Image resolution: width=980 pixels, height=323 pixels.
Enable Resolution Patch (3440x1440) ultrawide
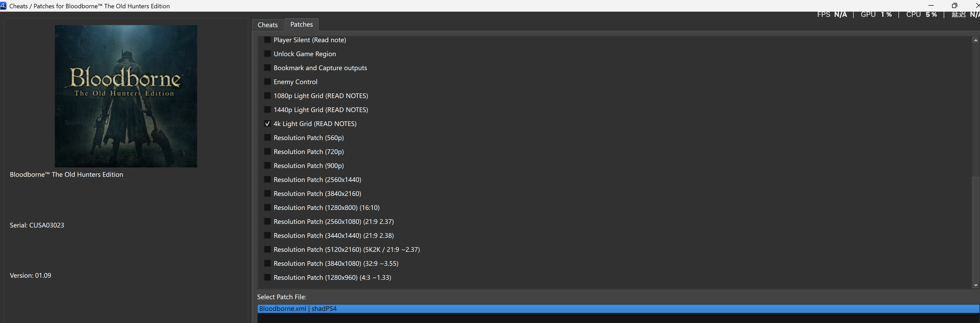268,236
